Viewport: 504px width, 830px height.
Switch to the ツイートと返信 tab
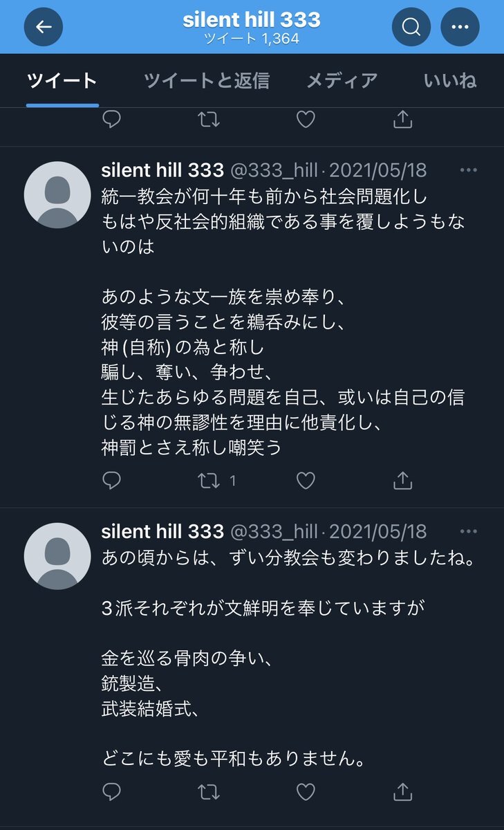(x=206, y=80)
